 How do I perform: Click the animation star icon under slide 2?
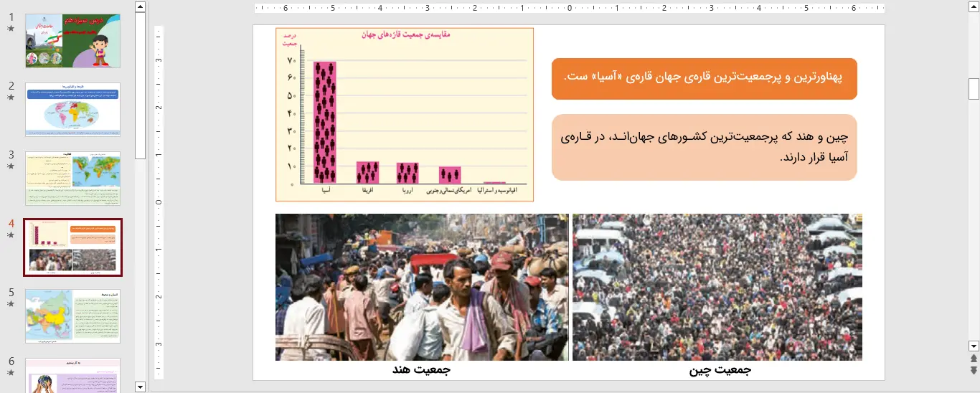[11, 98]
